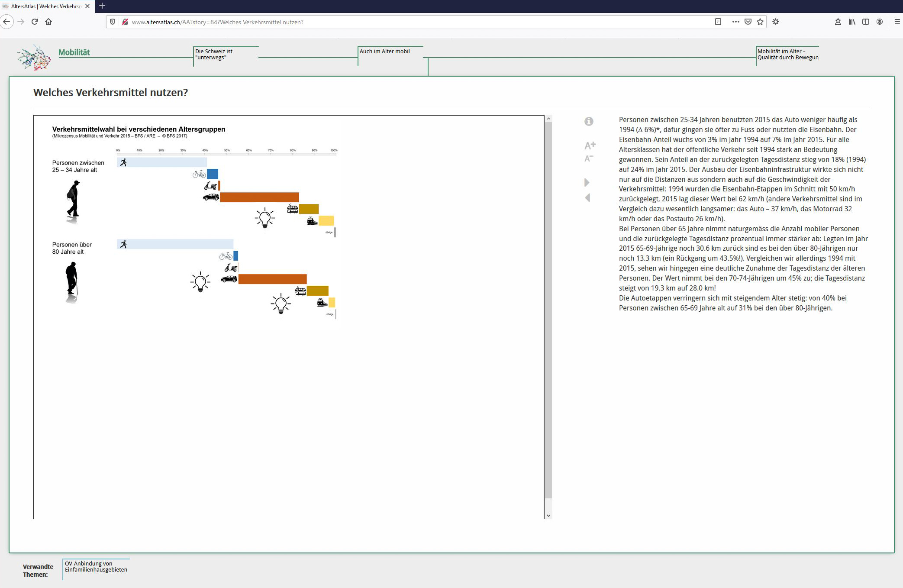
Task: Bookmark page with star icon
Action: click(760, 22)
